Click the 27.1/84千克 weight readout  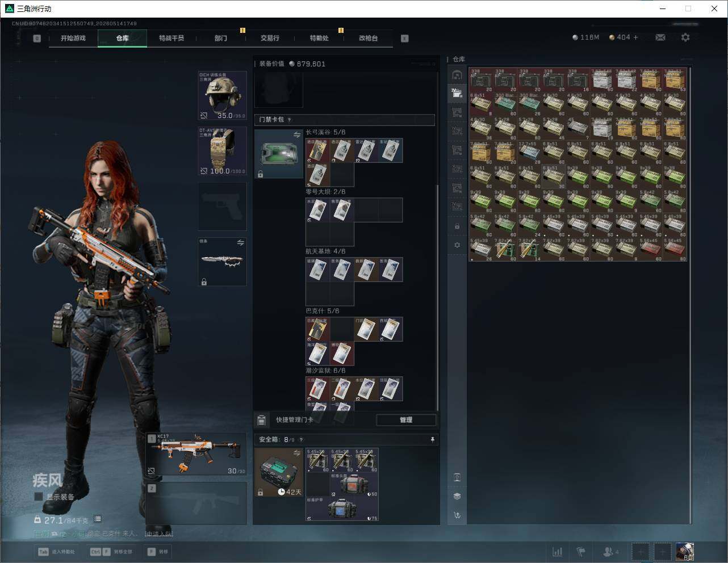point(61,520)
